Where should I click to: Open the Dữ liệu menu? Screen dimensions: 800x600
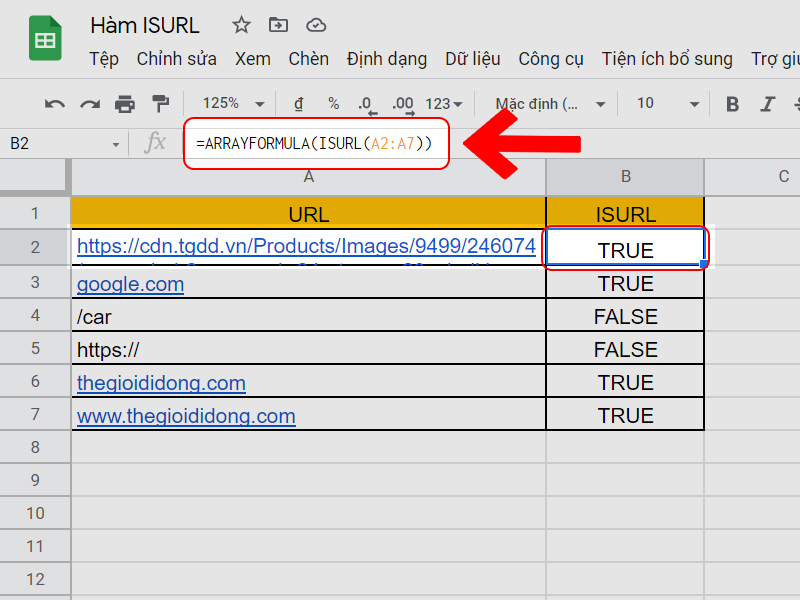point(472,59)
